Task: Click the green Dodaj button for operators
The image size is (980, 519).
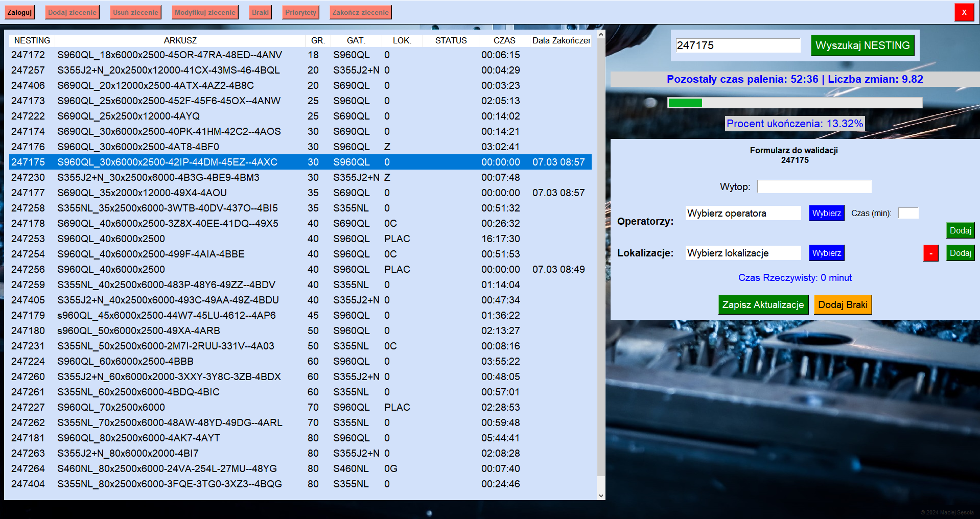Action: point(960,230)
